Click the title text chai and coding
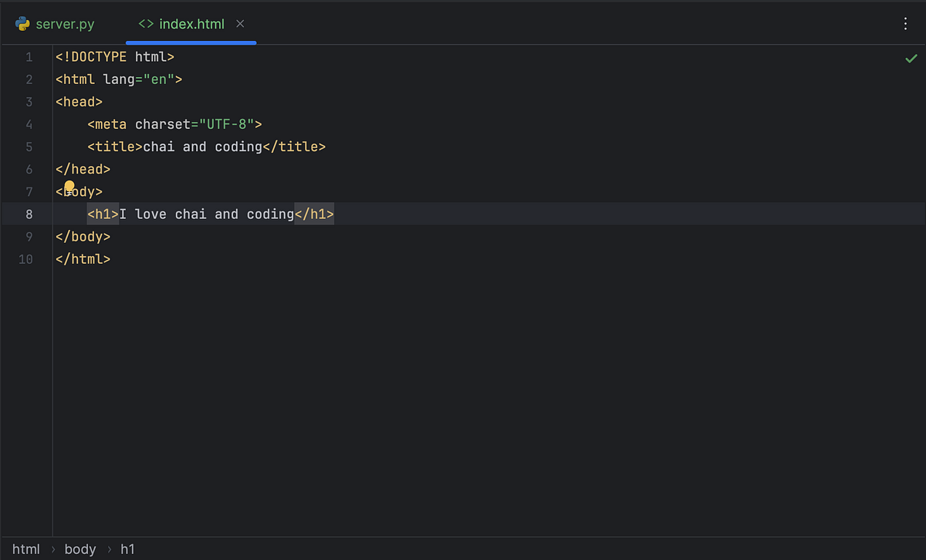 pyautogui.click(x=202, y=147)
